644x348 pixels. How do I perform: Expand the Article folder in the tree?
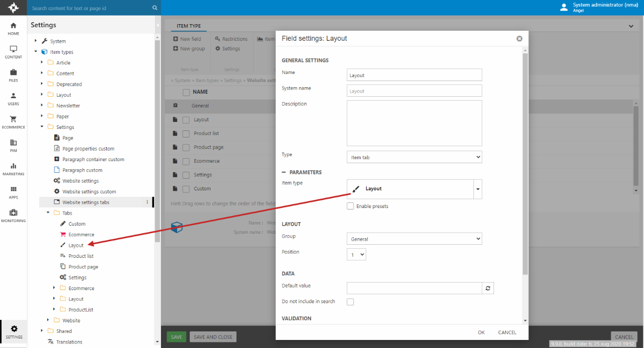click(x=43, y=63)
